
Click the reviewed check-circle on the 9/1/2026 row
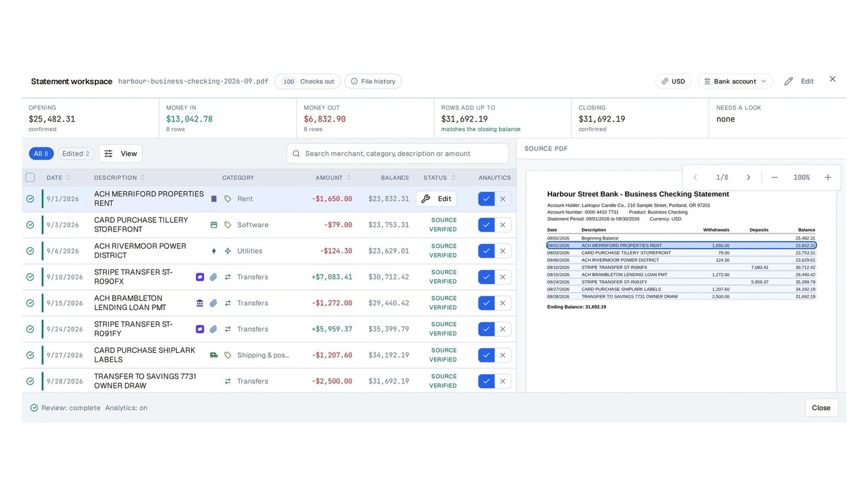[x=30, y=199]
